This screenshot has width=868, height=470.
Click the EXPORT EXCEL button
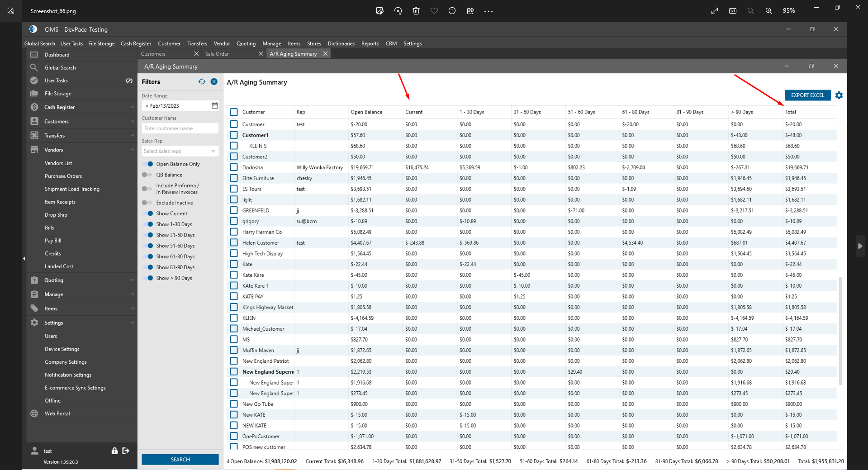[807, 95]
